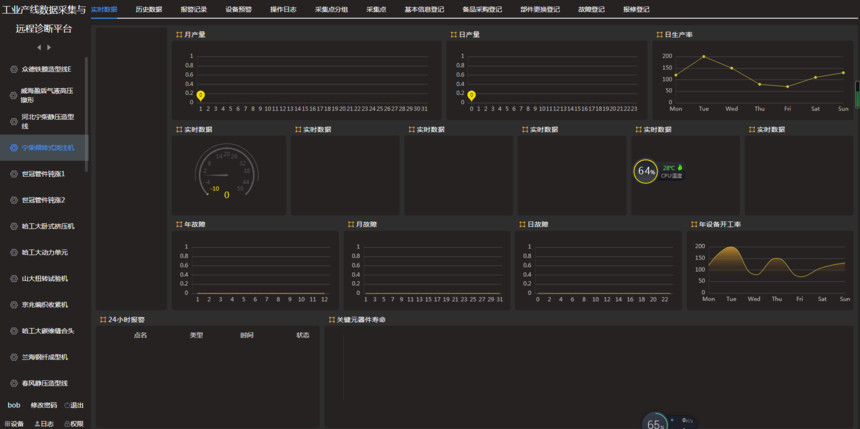The height and width of the screenshot is (429, 860).
Task: Switch to the 报警记录 tab
Action: point(193,9)
